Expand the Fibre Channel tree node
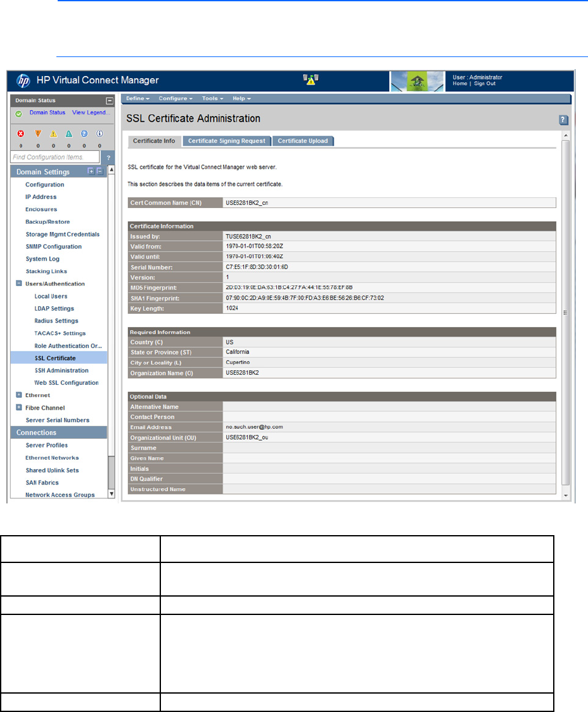 pyautogui.click(x=18, y=407)
